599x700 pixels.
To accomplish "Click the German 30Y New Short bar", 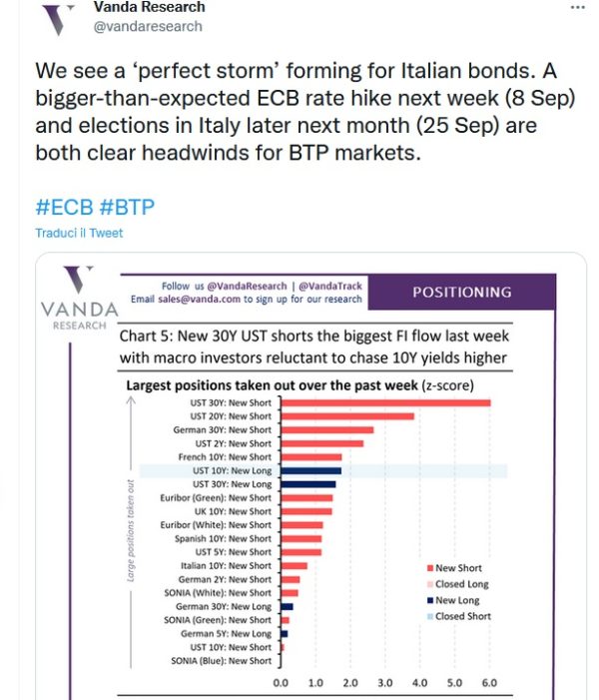I will 327,430.
